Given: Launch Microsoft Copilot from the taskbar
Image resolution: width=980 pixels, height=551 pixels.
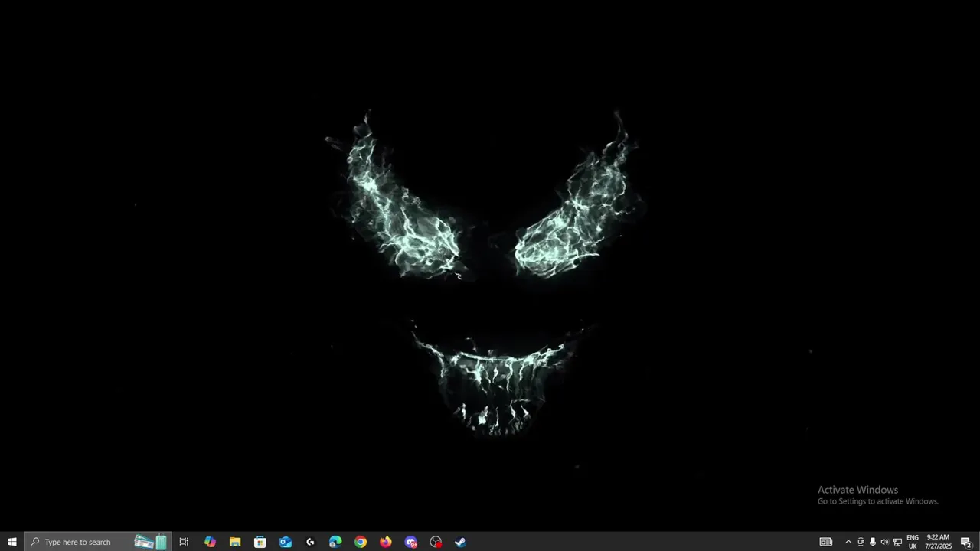Looking at the screenshot, I should (210, 542).
